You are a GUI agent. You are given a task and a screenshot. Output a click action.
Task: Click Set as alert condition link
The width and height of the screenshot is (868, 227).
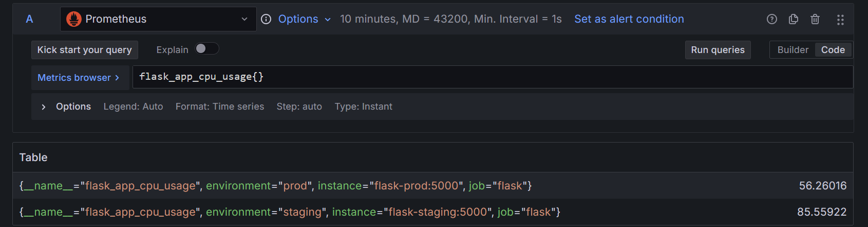click(629, 19)
